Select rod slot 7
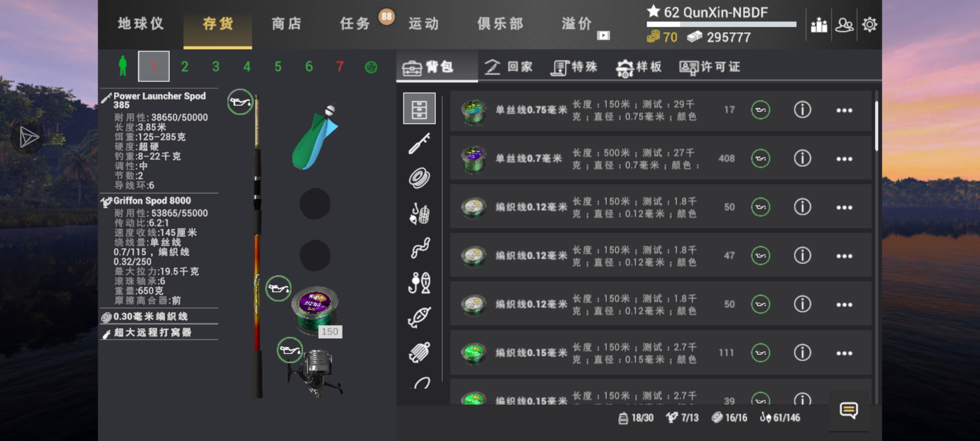980x441 pixels. pos(340,67)
